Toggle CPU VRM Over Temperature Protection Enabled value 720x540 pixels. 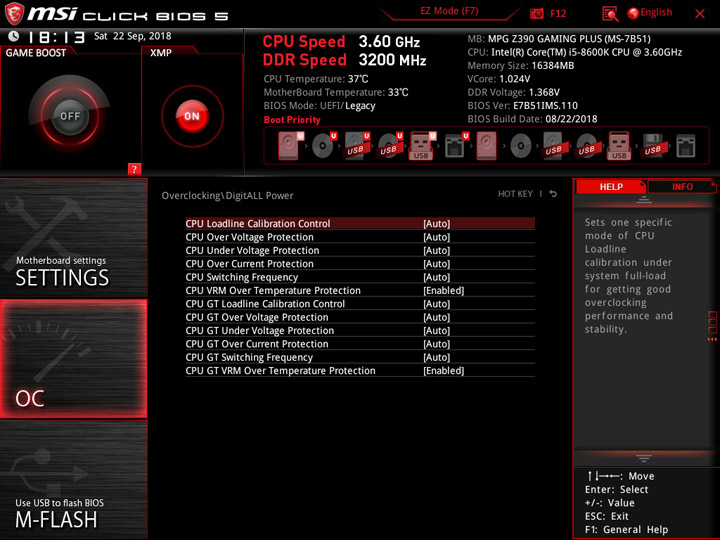[443, 291]
